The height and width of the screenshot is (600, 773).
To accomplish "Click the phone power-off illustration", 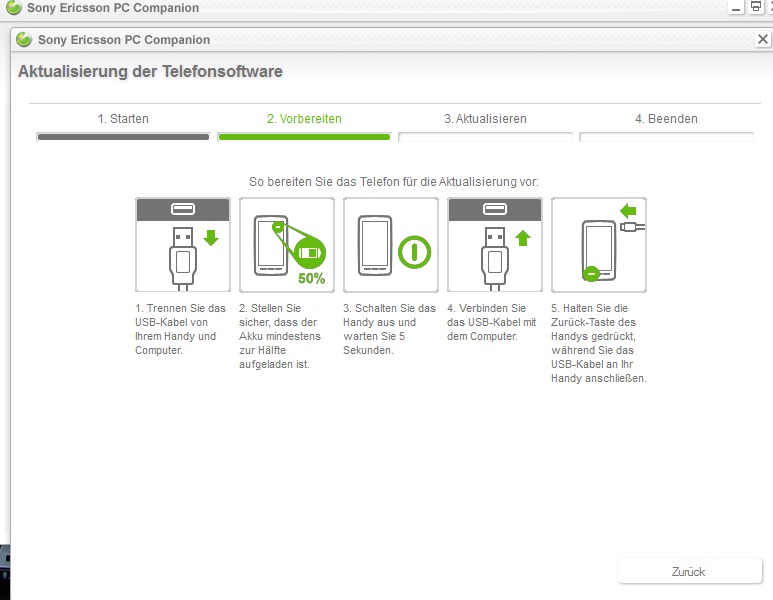I will coord(391,245).
